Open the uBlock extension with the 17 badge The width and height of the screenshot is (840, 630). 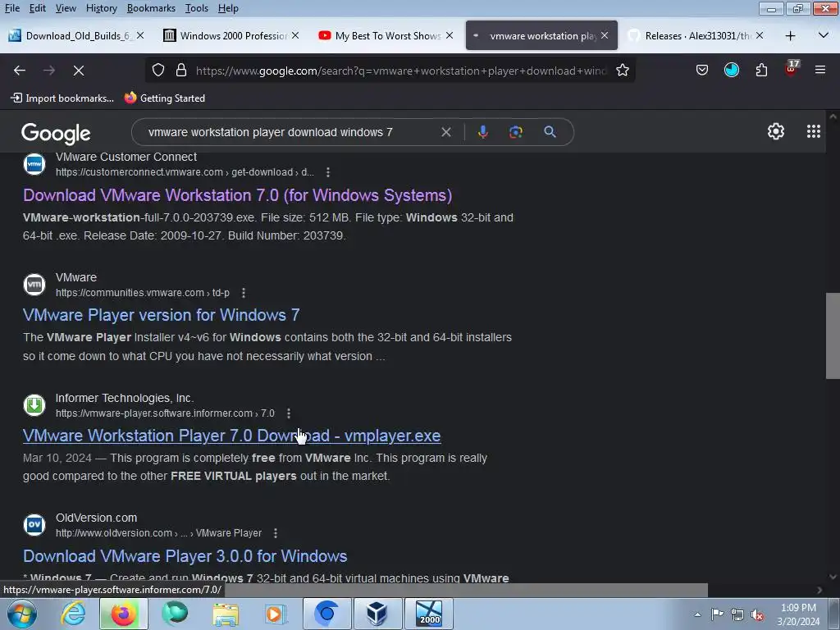(792, 69)
